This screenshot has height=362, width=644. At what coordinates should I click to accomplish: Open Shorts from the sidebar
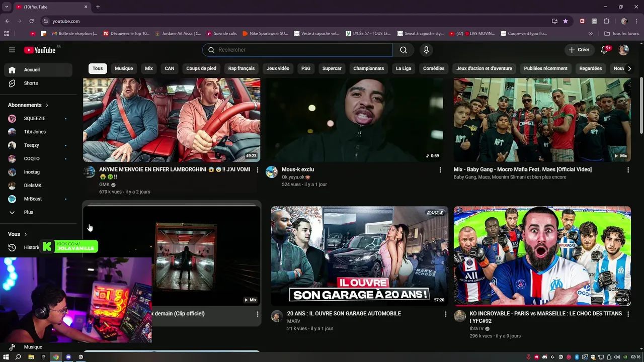[38, 83]
